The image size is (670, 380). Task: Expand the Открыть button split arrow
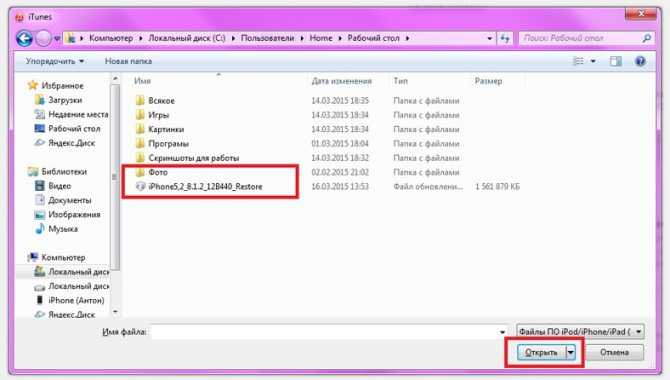coord(570,353)
